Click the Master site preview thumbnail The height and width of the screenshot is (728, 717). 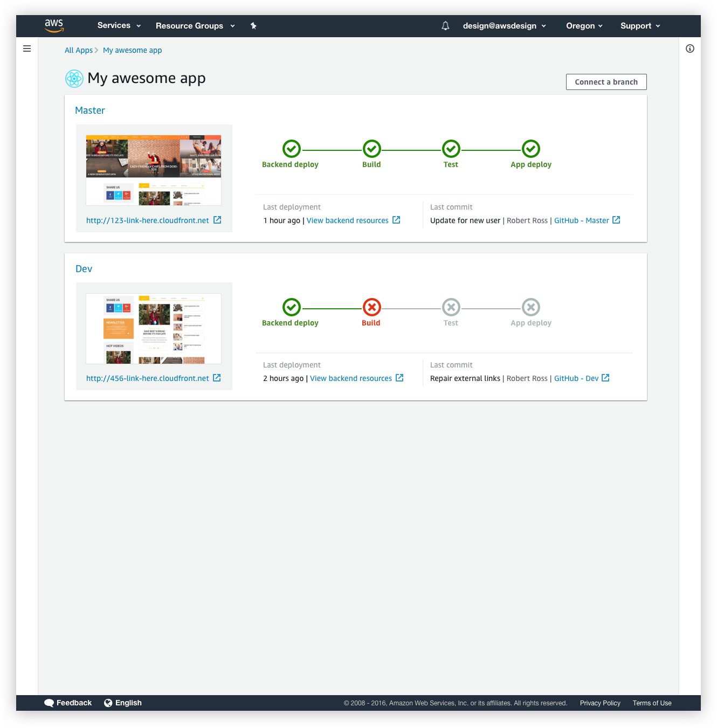[x=154, y=170]
